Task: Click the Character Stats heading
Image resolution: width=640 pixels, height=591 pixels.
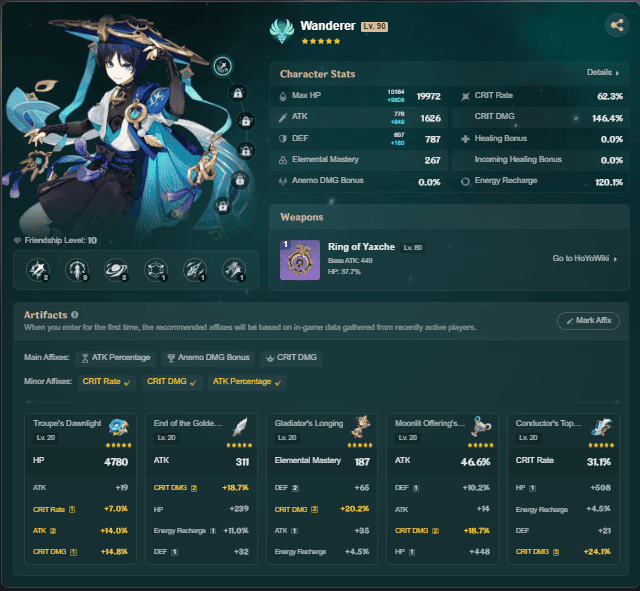Action: (318, 74)
